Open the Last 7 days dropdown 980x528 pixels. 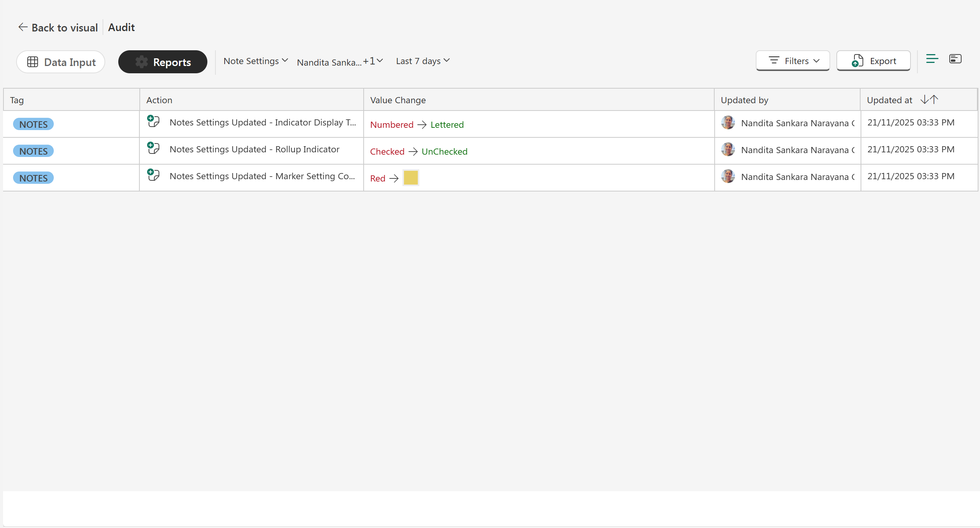423,61
